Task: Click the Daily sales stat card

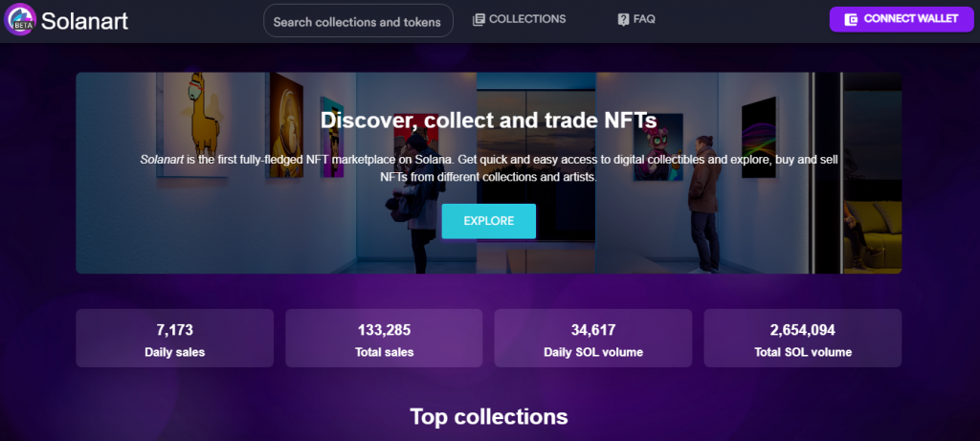Action: tap(175, 338)
